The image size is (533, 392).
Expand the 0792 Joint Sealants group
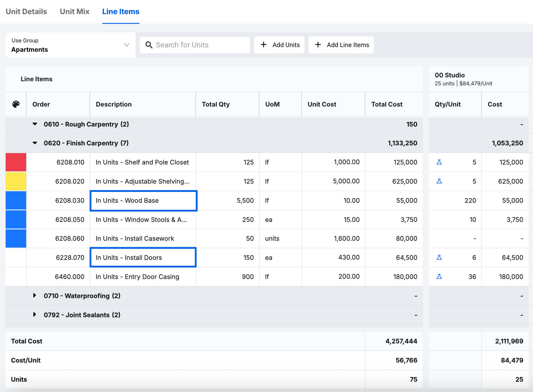[35, 315]
